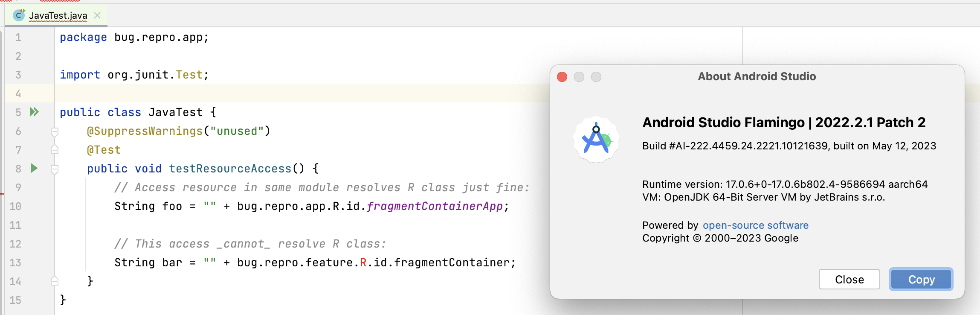Click the Android Studio logo in the About dialog
980x315 pixels.
pyautogui.click(x=596, y=140)
